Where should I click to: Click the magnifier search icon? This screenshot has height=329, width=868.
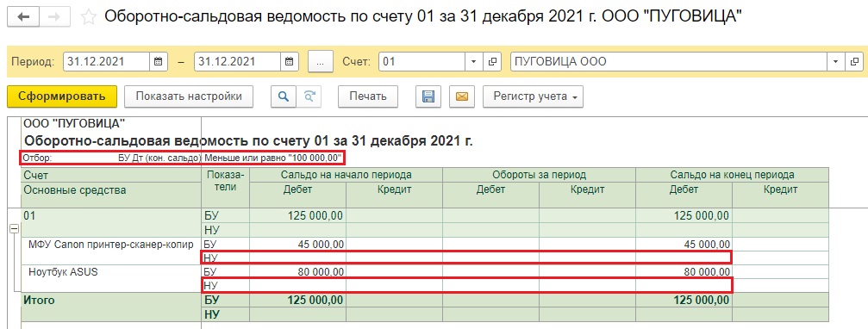(284, 96)
